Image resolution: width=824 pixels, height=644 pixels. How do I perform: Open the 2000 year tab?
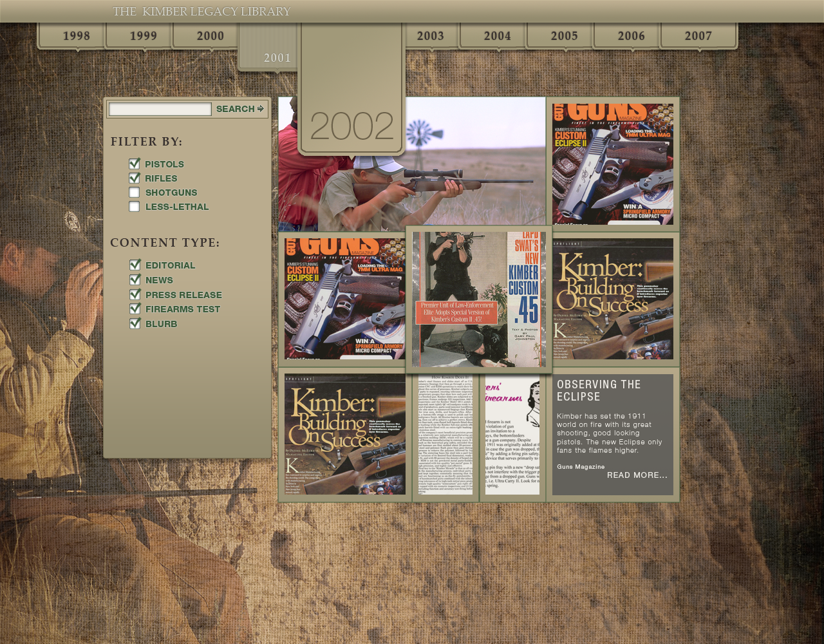click(206, 36)
